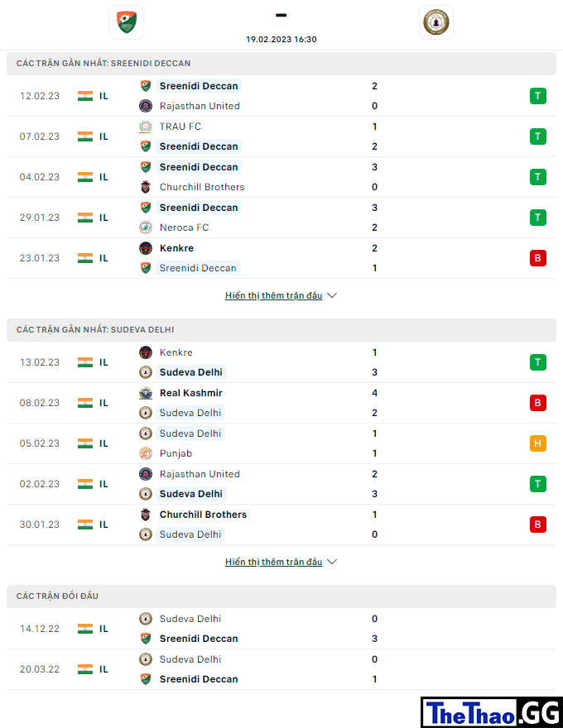563x728 pixels.
Task: Click the Rajasthan United logo on 12.02.23
Action: pos(146,106)
